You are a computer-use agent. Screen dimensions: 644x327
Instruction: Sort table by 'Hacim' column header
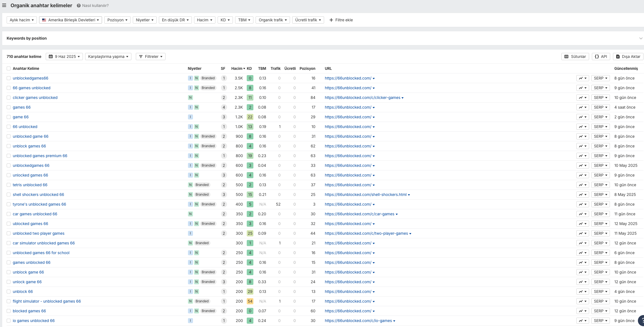coord(238,68)
